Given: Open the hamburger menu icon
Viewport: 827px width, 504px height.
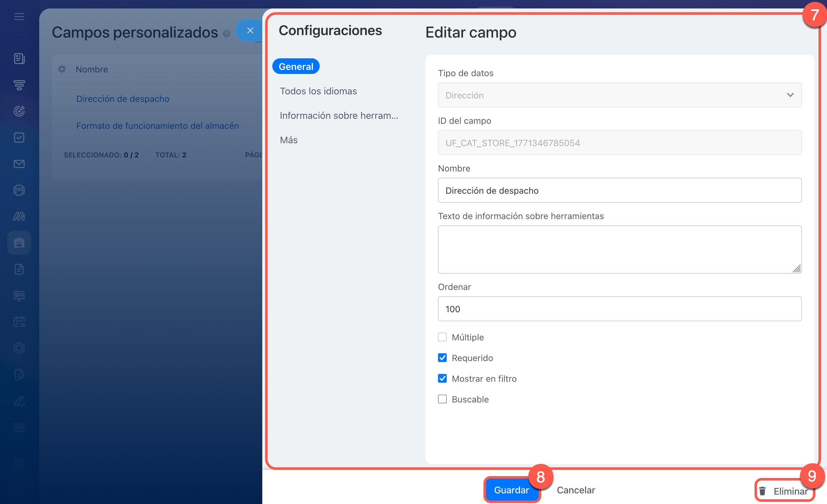Looking at the screenshot, I should [x=19, y=16].
